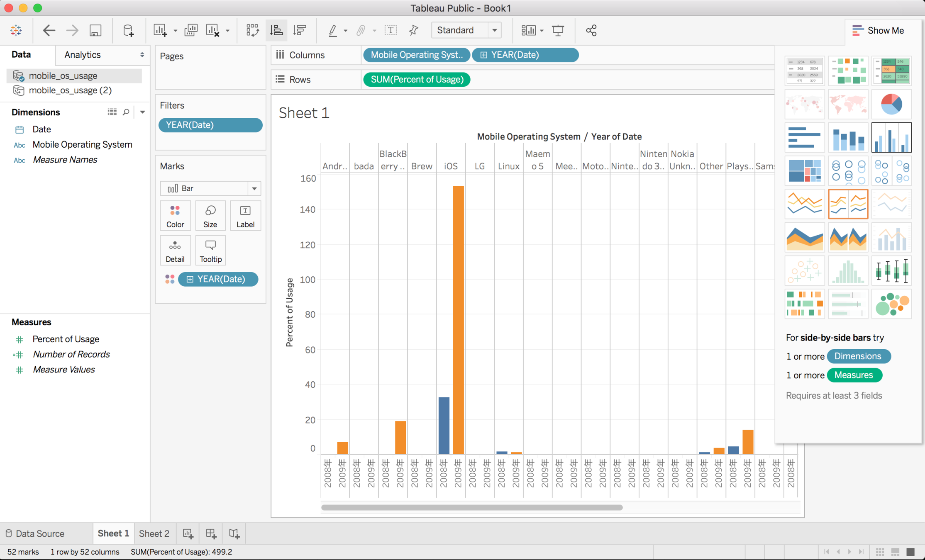Image resolution: width=925 pixels, height=560 pixels.
Task: Open the Sheet 2 tab
Action: (x=154, y=533)
